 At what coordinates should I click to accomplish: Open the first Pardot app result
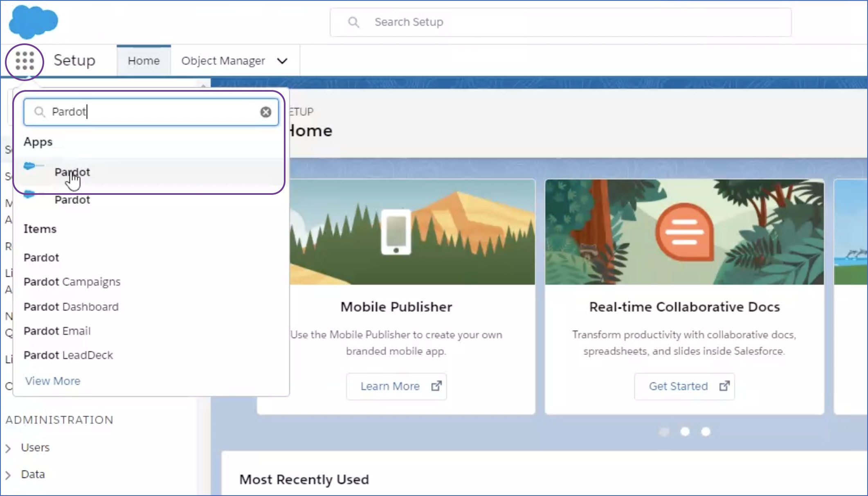point(149,172)
